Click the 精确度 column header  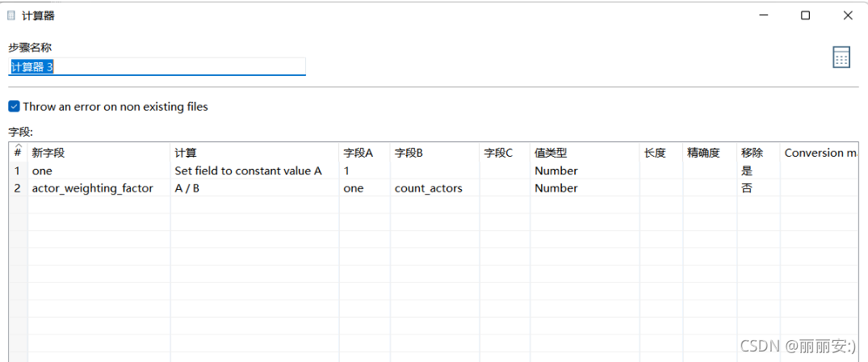pyautogui.click(x=710, y=153)
